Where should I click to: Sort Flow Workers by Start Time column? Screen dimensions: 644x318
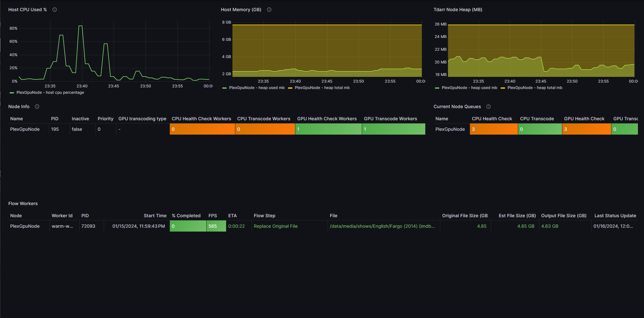pyautogui.click(x=155, y=216)
